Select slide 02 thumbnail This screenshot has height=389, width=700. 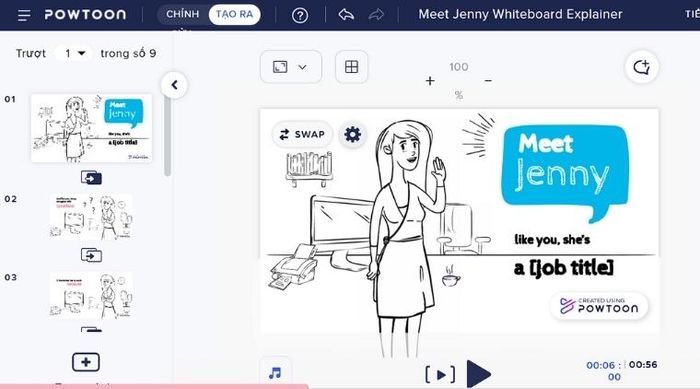point(91,217)
